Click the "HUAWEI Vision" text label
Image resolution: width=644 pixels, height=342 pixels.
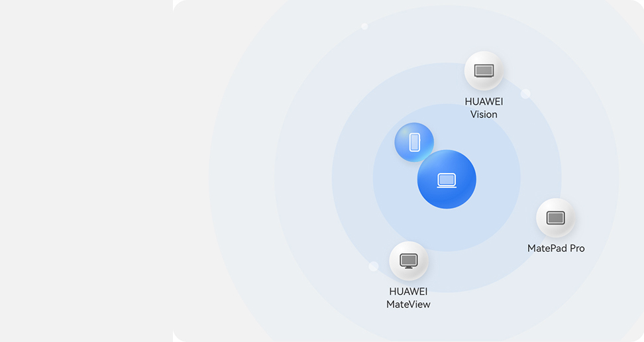point(484,108)
